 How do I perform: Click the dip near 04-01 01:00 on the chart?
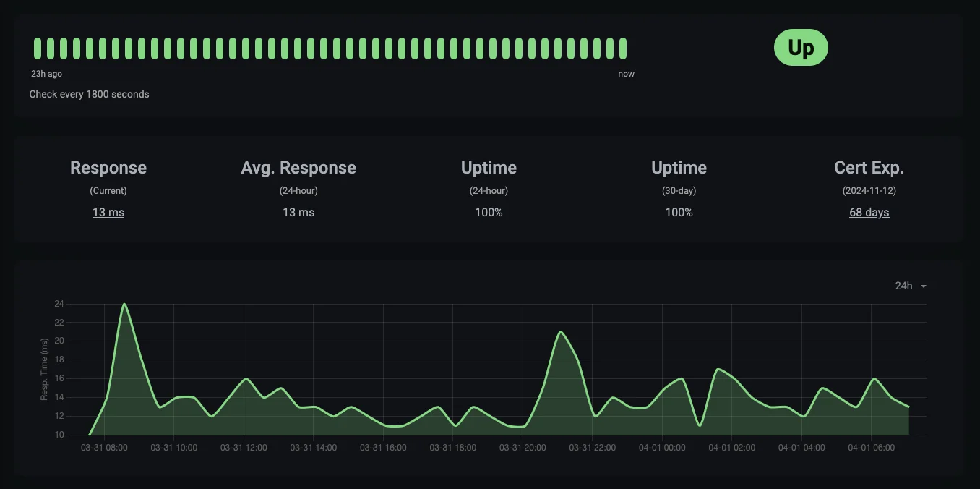tap(700, 427)
